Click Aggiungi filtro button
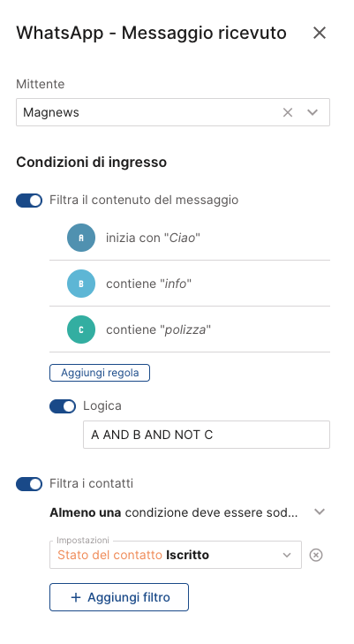The image size is (354, 644). [x=119, y=597]
